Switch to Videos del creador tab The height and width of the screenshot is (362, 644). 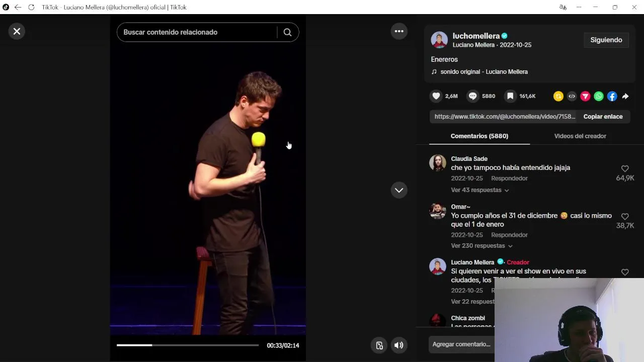coord(580,136)
